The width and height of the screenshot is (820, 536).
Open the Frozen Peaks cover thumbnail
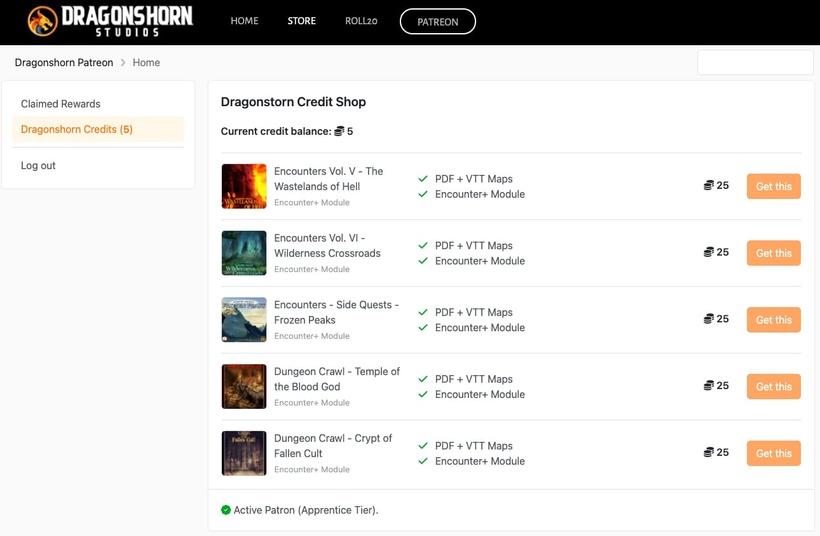tap(244, 320)
